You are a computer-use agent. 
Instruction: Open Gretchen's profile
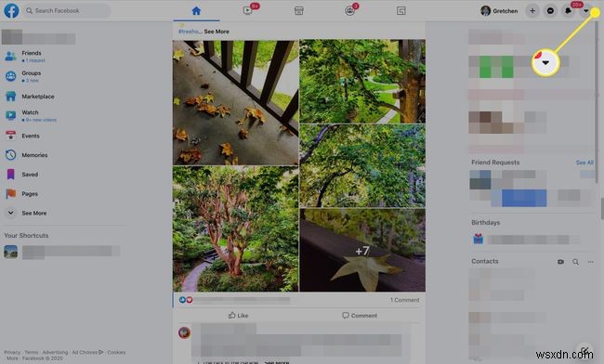499,11
